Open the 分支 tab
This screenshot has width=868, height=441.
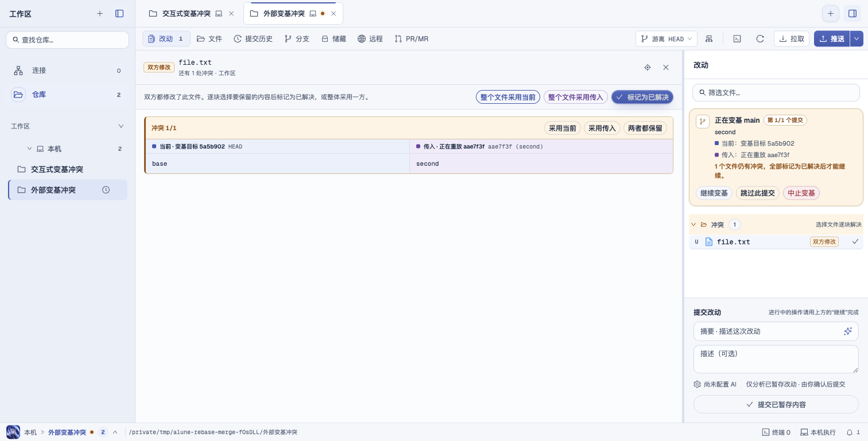point(297,38)
